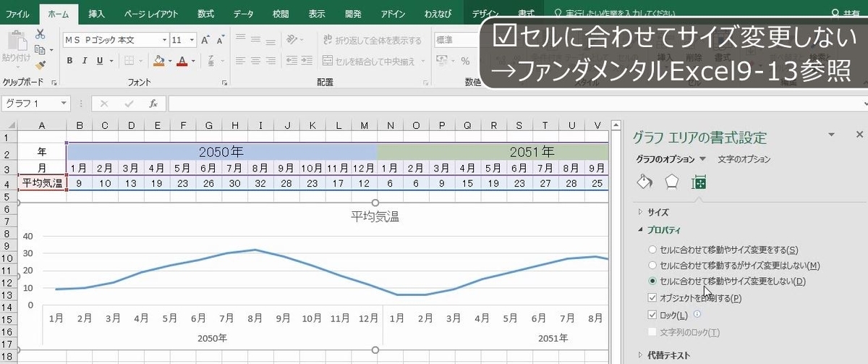
Task: Switch to 文字のオプション in pane
Action: (744, 159)
